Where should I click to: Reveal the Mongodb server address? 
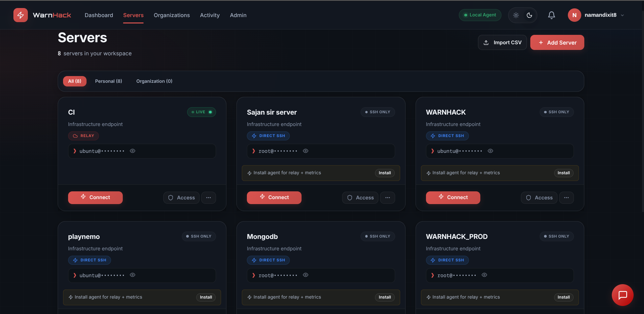pos(306,275)
